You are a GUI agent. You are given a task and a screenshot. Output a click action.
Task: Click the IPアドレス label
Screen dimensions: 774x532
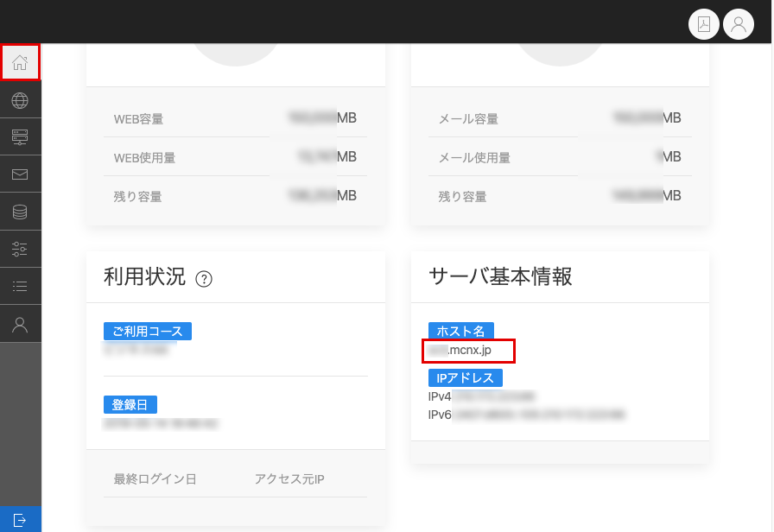pyautogui.click(x=466, y=378)
